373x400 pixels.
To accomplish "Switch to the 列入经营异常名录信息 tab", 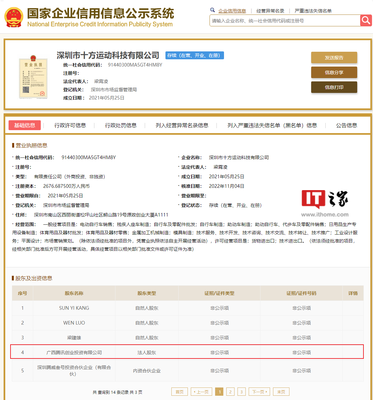I will [182, 125].
